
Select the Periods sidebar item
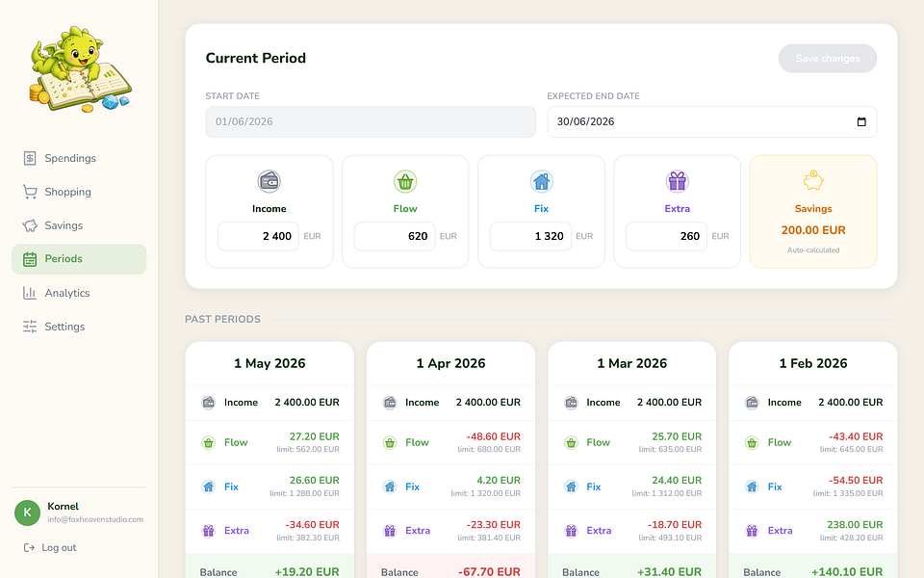pos(79,259)
